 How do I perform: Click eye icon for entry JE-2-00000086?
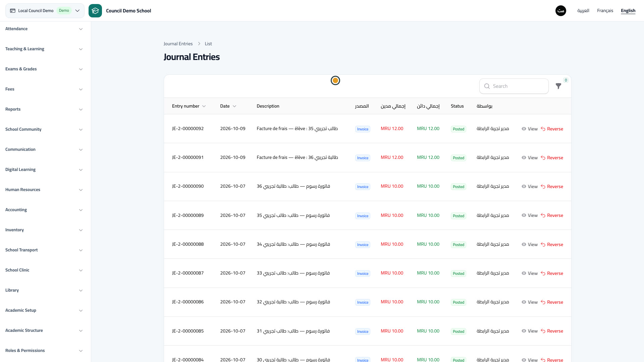[524, 302]
